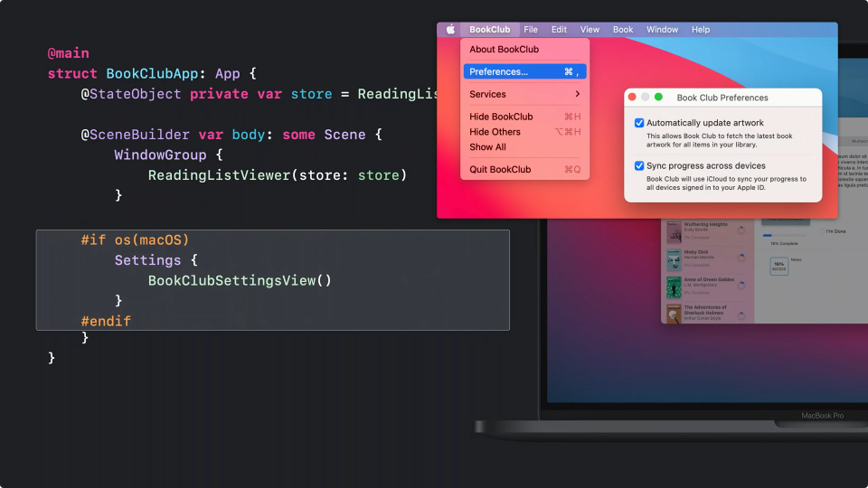Select Anne of Green Gables cover thumbnail

[674, 287]
